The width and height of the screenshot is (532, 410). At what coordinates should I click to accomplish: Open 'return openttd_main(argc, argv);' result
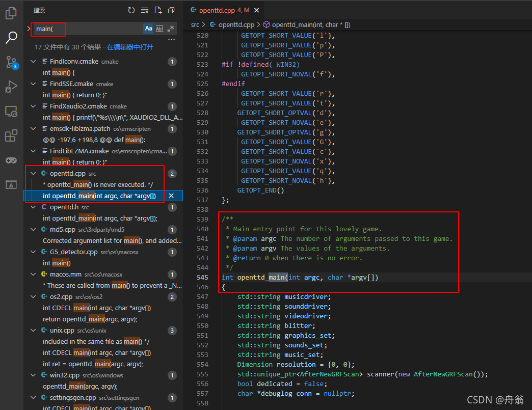(90, 319)
